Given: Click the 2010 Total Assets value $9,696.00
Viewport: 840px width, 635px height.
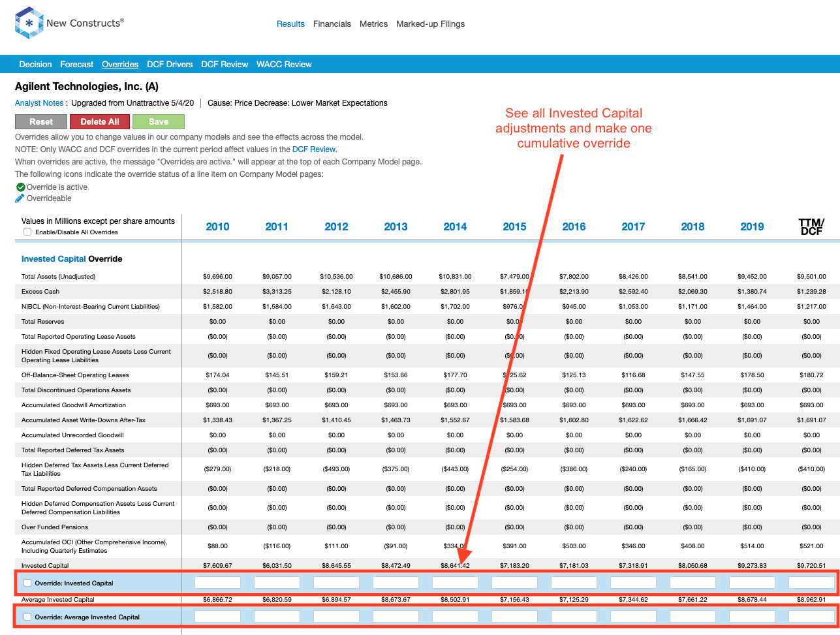Looking at the screenshot, I should coord(217,277).
